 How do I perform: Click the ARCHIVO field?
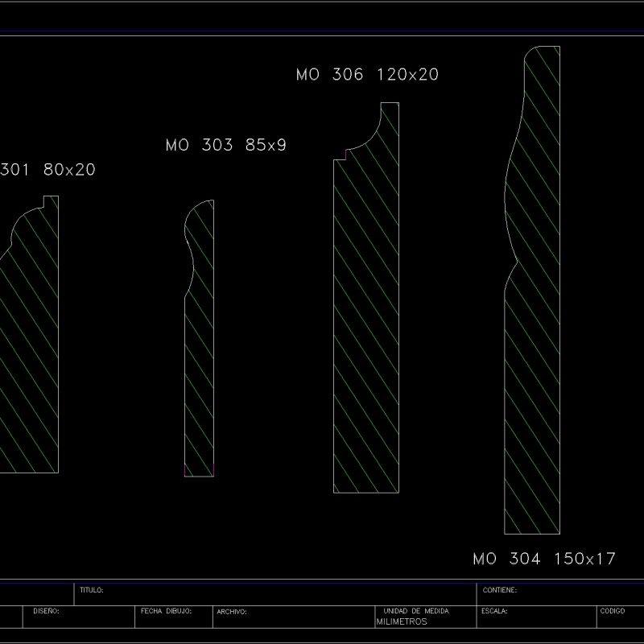pos(232,612)
